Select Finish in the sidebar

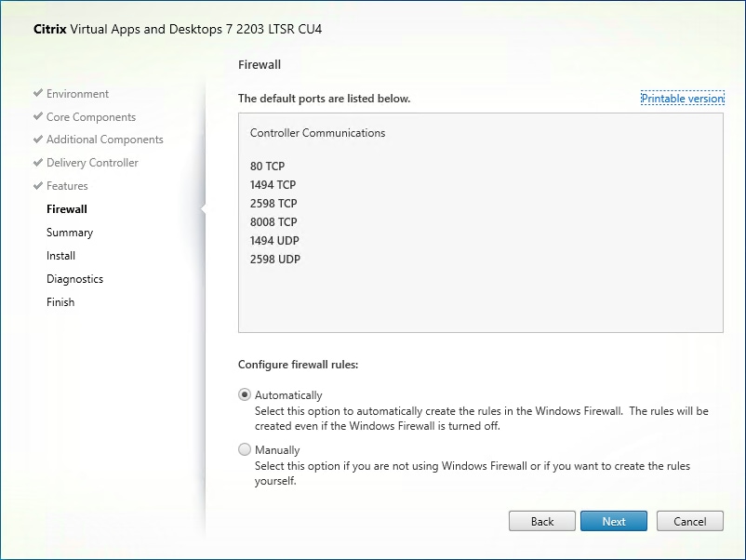60,301
